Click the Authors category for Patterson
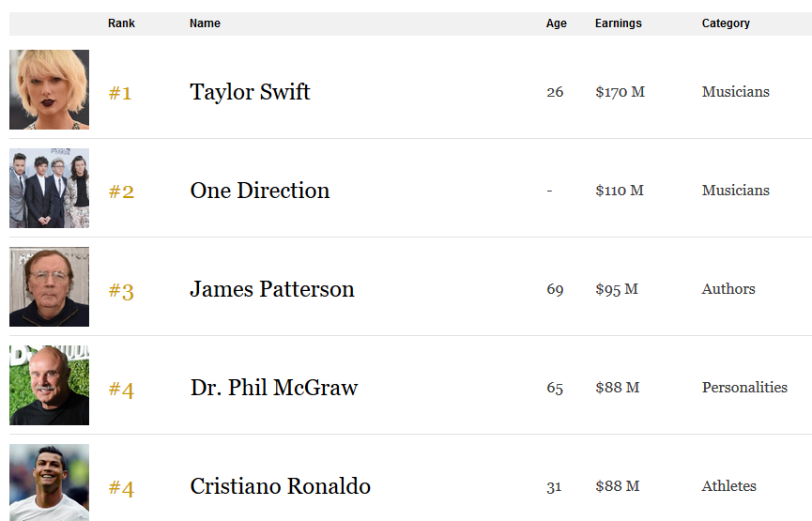 tap(728, 289)
